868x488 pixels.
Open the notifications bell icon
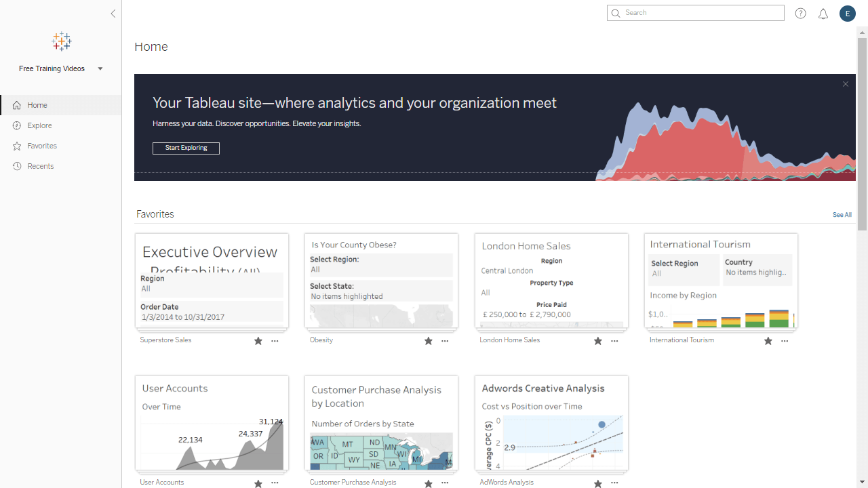[x=823, y=14]
